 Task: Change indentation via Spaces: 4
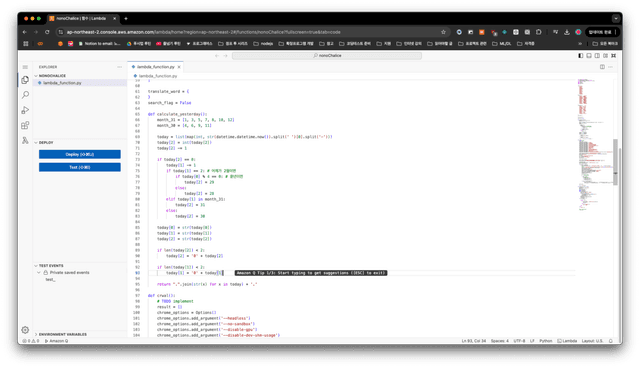coord(500,341)
